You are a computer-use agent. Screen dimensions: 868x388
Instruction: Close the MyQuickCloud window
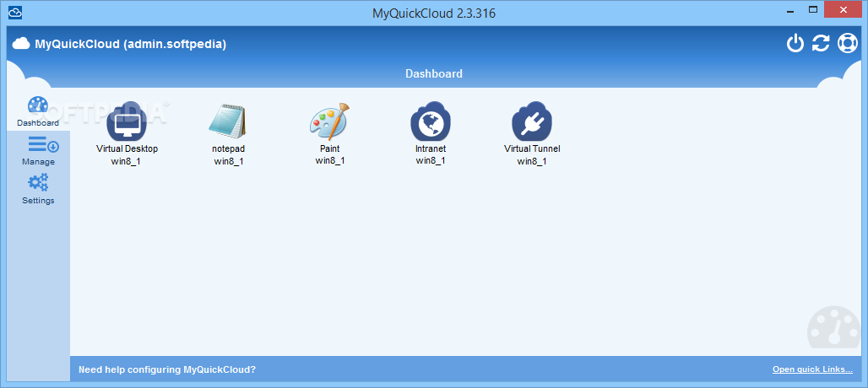coord(844,9)
